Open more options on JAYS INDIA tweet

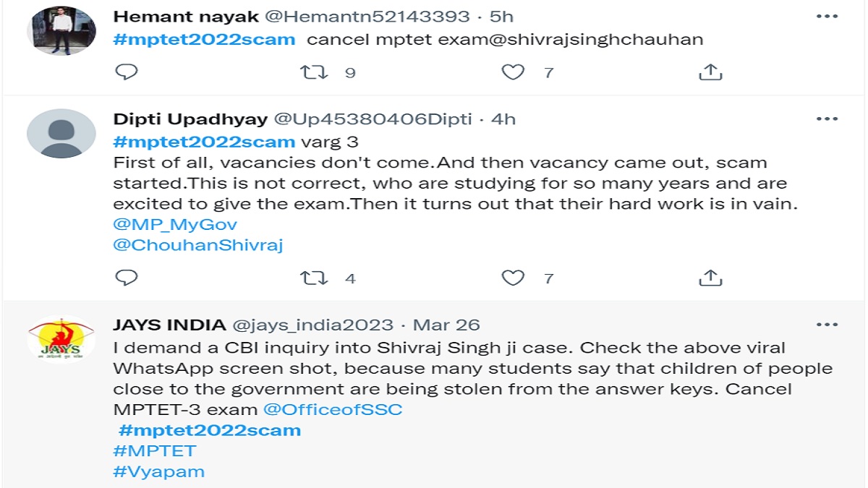827,325
